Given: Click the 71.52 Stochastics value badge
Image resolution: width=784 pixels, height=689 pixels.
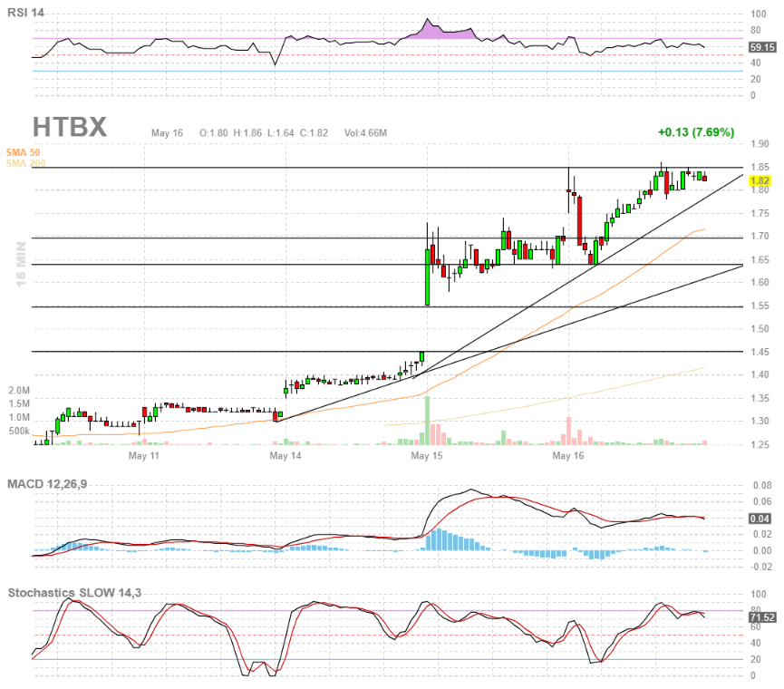Looking at the screenshot, I should tap(762, 616).
